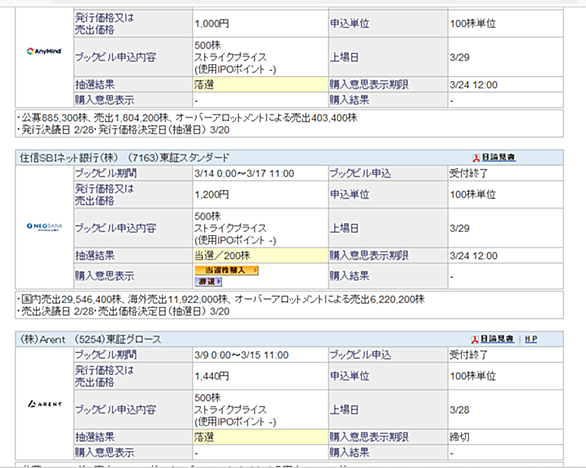The height and width of the screenshot is (468, 586).
Task: Select the 1,000円 price cell
Action: tap(260, 24)
